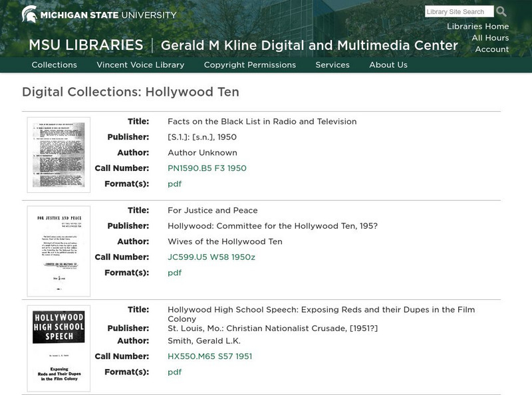Click publisher text [S.1.]: [s.n.], 1950
Image resolution: width=532 pixels, height=395 pixels.
tap(202, 137)
